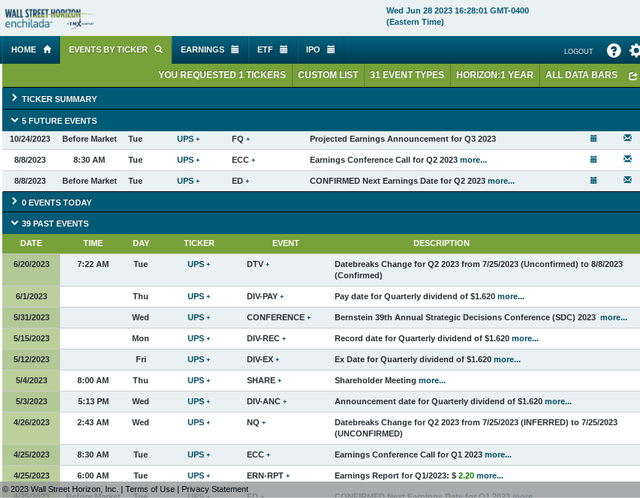Click the 2.20 earnings value

click(x=466, y=476)
